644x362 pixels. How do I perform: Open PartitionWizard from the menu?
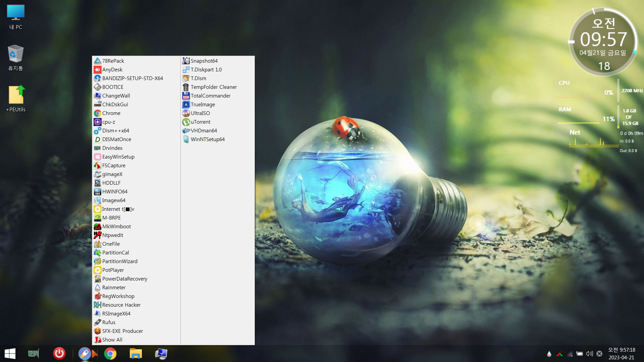pyautogui.click(x=137, y=261)
